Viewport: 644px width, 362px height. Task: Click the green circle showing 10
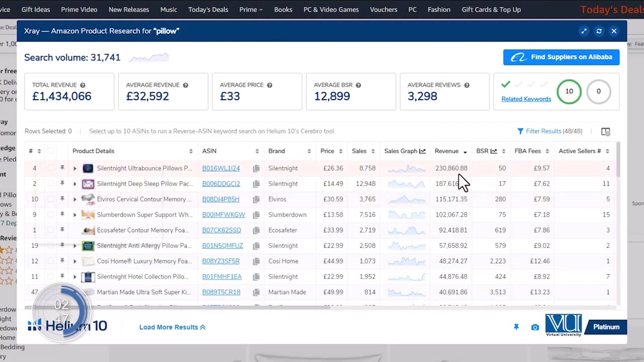569,92
